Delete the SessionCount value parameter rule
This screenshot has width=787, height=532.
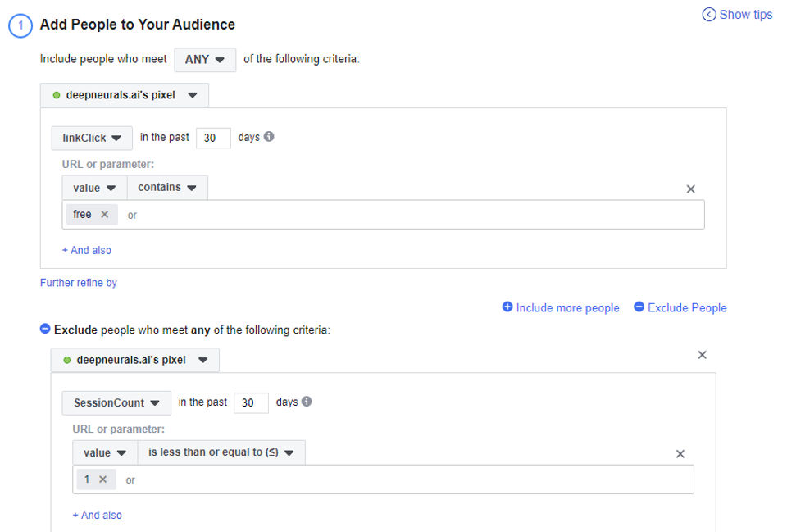[680, 454]
